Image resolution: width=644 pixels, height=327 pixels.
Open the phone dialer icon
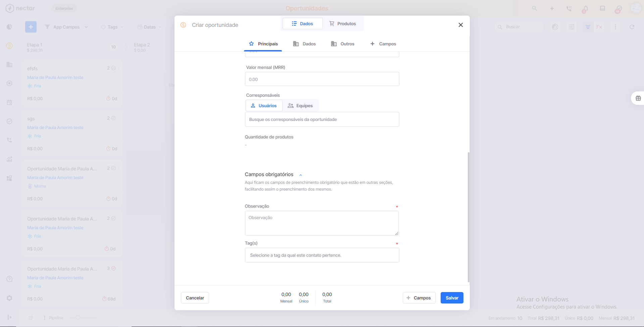tap(569, 8)
